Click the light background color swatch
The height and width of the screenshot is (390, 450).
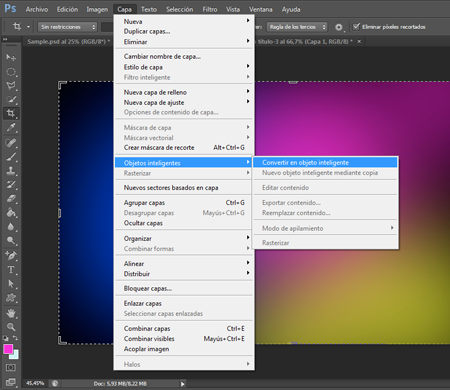click(x=15, y=355)
